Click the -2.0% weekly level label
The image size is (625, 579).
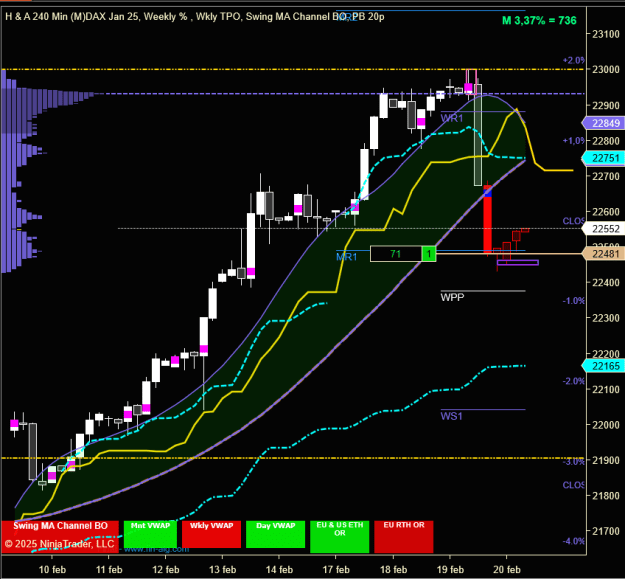[573, 381]
